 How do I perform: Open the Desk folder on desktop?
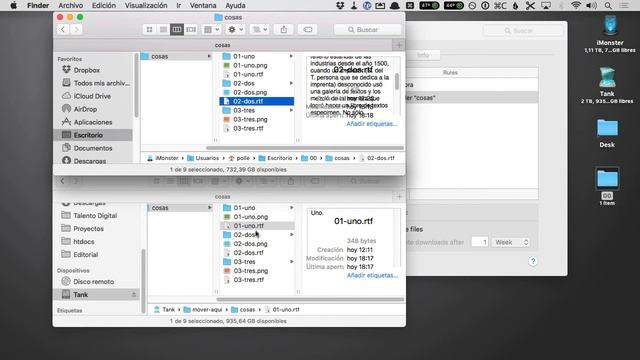(607, 133)
